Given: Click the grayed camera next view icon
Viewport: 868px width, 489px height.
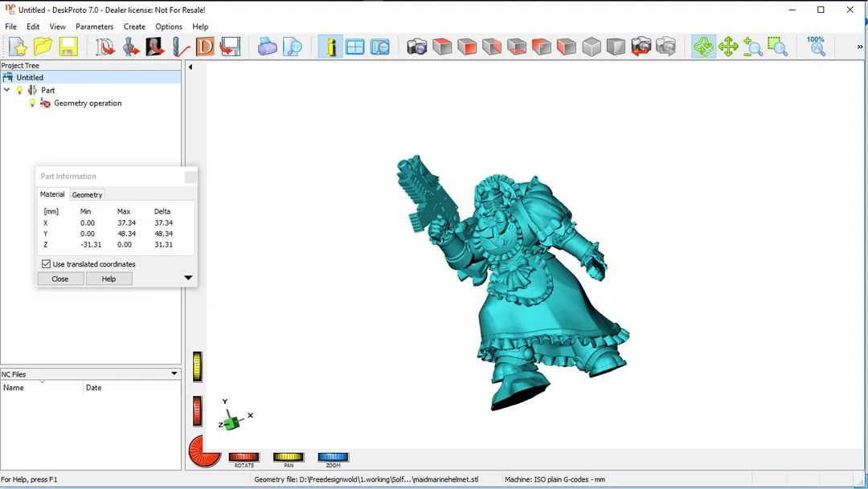Looking at the screenshot, I should 666,47.
